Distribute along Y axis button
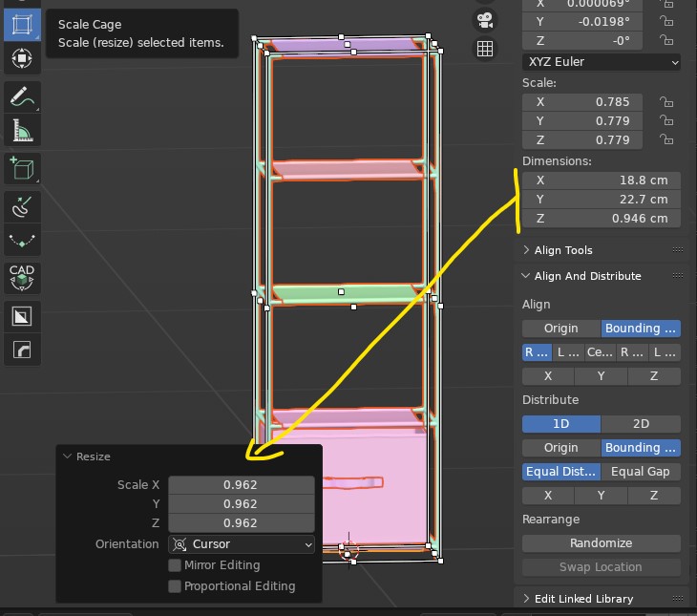Image resolution: width=697 pixels, height=616 pixels. [x=601, y=496]
